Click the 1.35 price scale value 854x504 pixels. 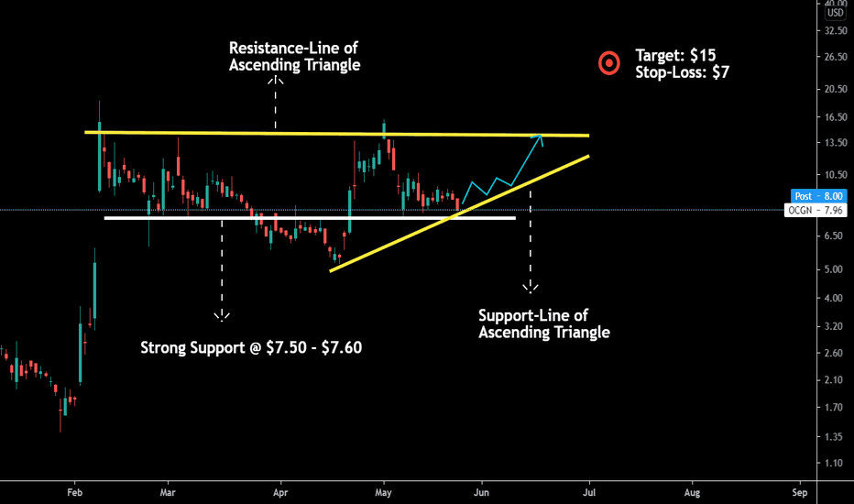(x=833, y=437)
